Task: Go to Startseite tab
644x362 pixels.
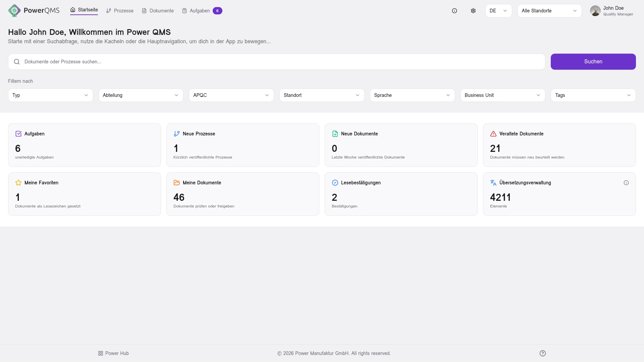Action: (x=84, y=10)
